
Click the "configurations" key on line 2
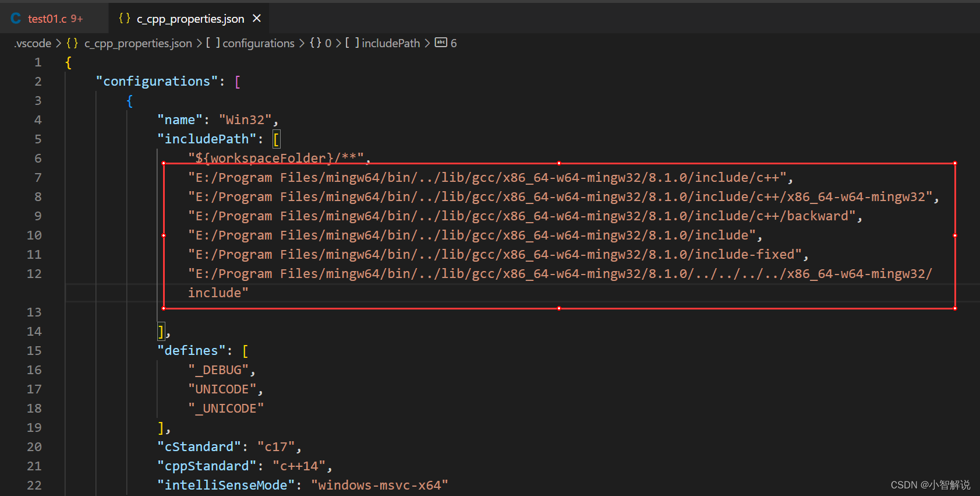157,82
